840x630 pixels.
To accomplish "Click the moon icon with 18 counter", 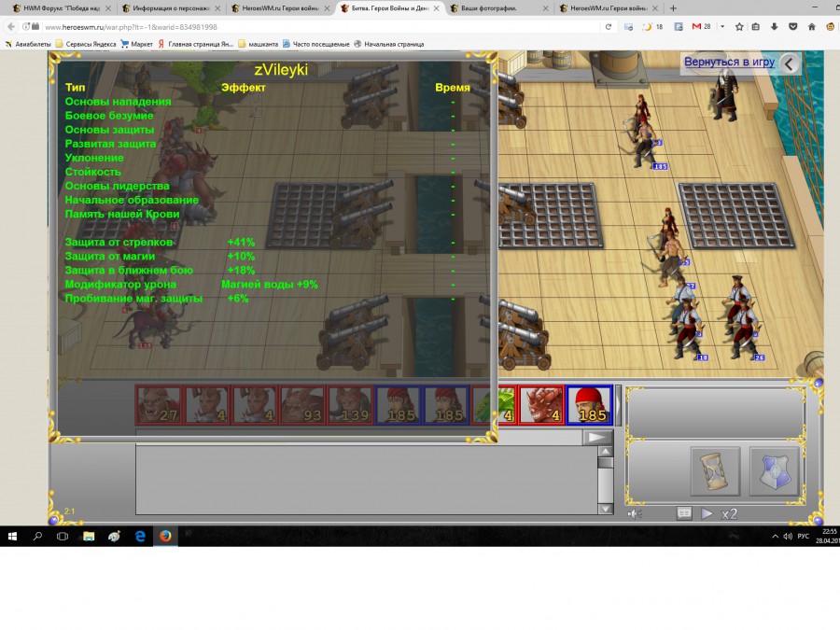I will [x=651, y=27].
